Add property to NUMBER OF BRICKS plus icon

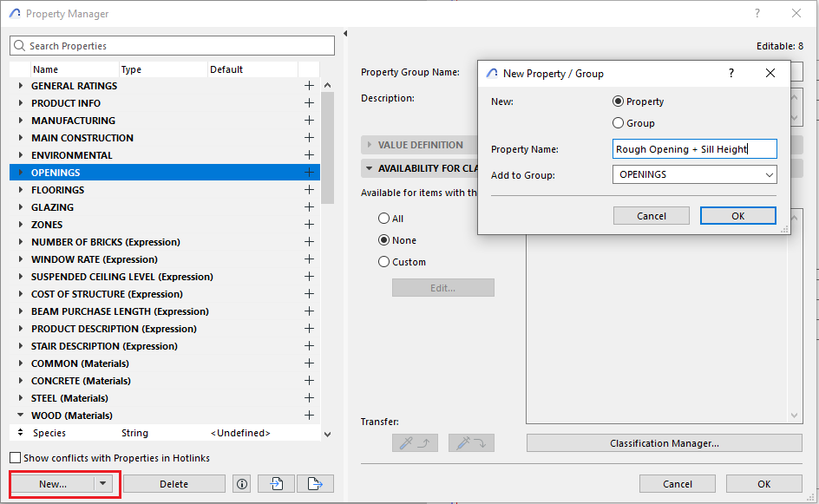[x=309, y=242]
